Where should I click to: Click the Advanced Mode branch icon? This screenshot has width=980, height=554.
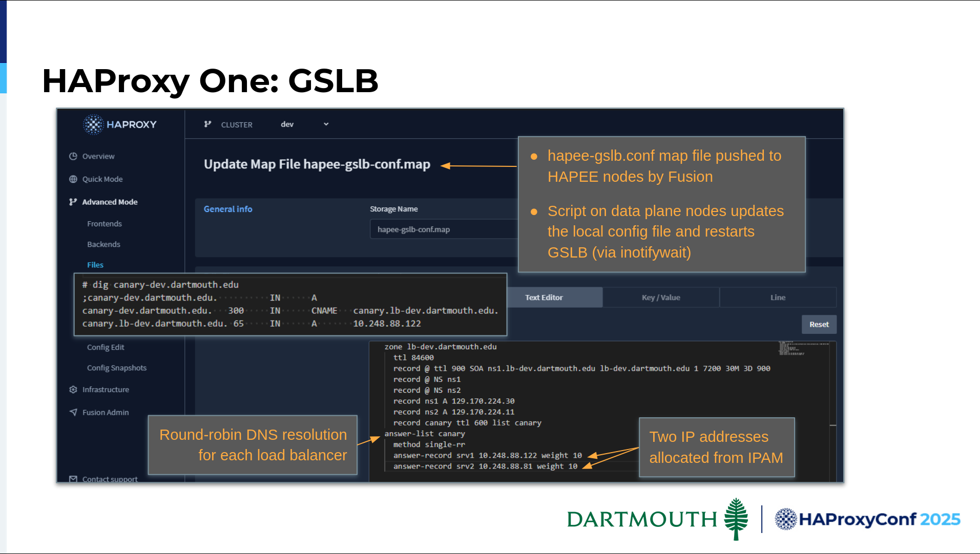[73, 202]
